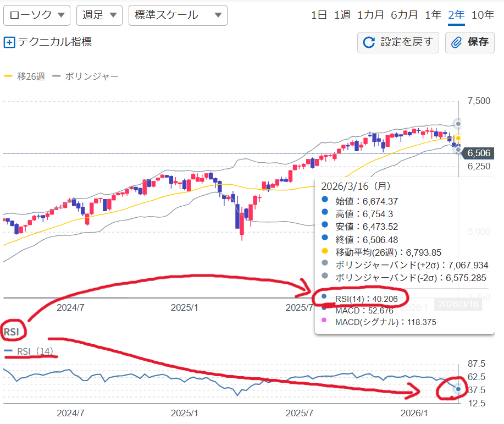
Task: Switch to the 10年 period tab
Action: (483, 15)
